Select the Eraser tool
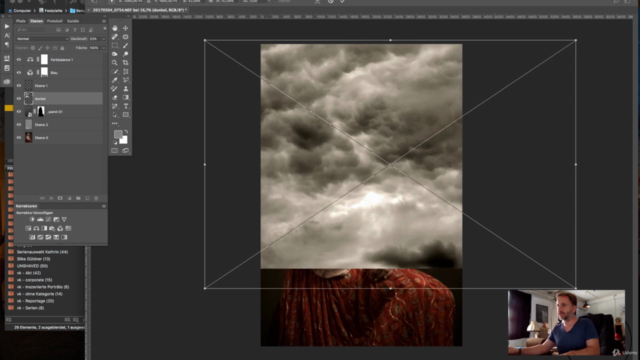Image resolution: width=640 pixels, height=360 pixels. point(115,98)
